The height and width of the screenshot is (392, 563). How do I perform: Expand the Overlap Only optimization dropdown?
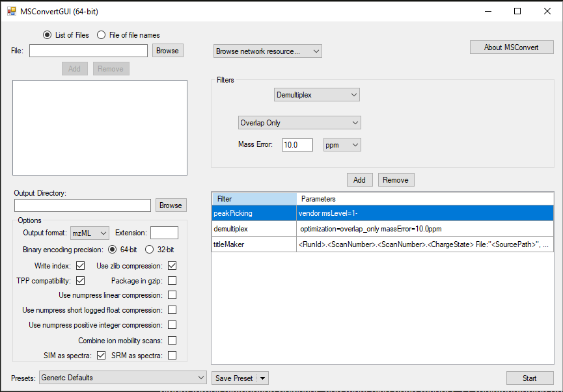click(x=299, y=123)
